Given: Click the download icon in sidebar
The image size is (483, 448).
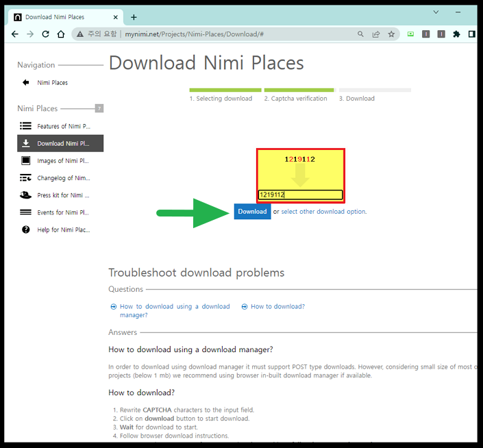Looking at the screenshot, I should (x=26, y=143).
